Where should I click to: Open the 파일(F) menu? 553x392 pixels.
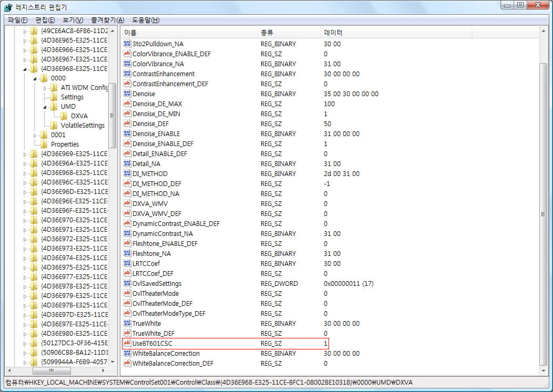17,20
